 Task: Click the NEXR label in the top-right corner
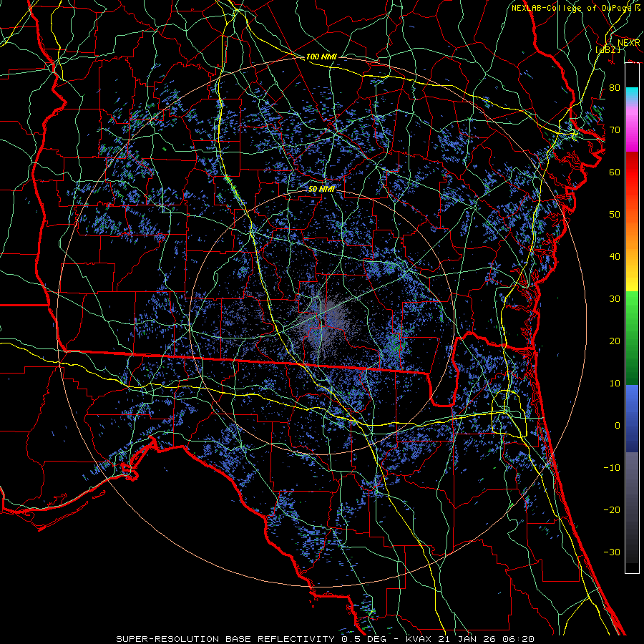click(628, 43)
